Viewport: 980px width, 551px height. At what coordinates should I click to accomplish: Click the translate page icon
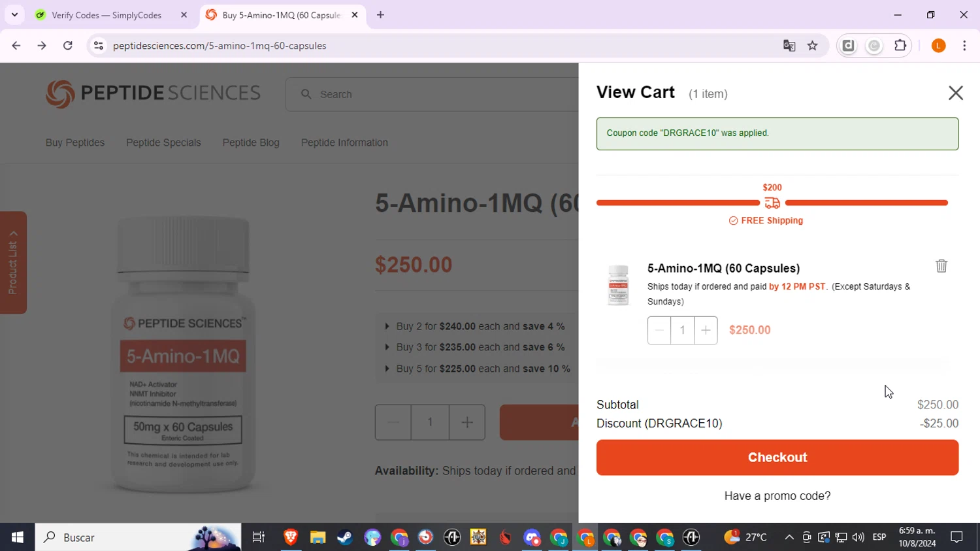789,46
